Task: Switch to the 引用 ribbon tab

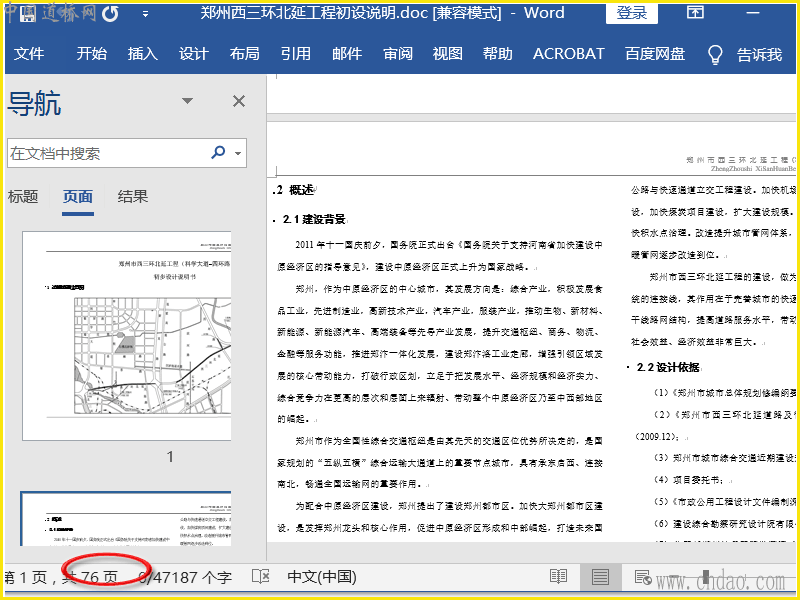Action: (295, 54)
